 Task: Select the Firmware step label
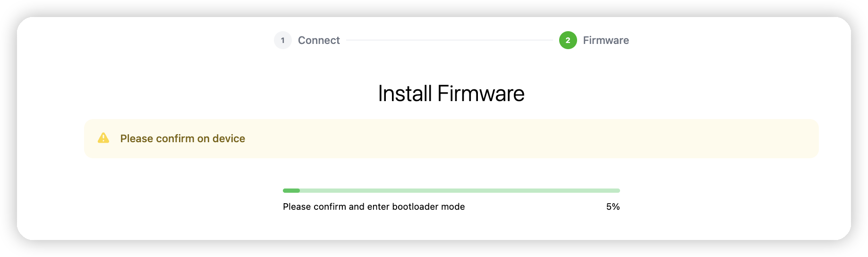pyautogui.click(x=606, y=40)
